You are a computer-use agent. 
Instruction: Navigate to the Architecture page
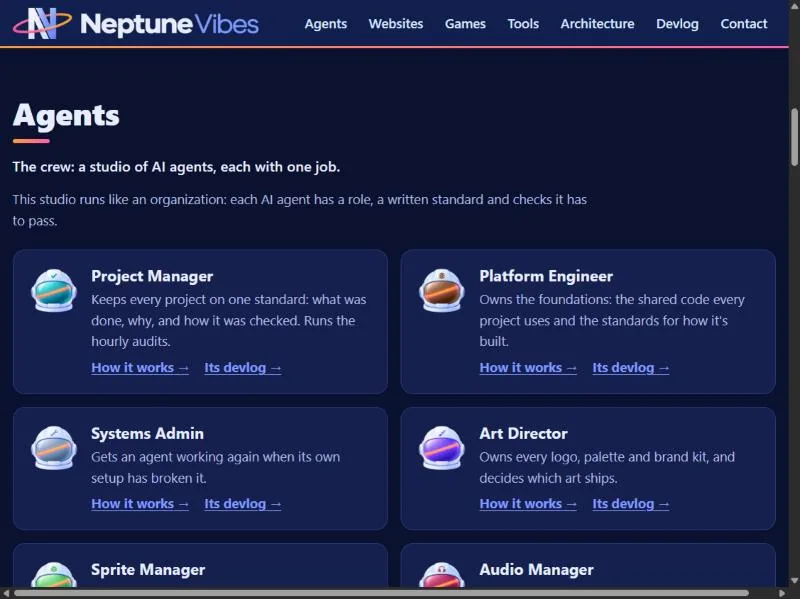[597, 24]
